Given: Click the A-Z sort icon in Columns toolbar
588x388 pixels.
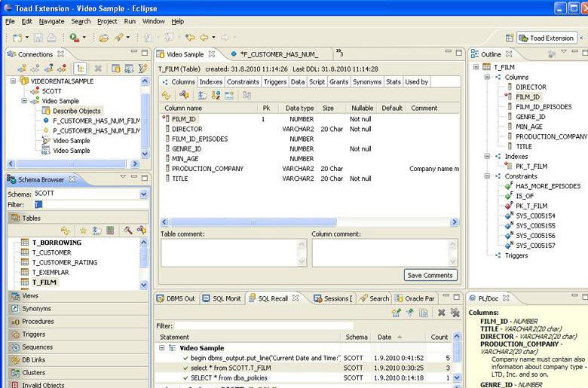Looking at the screenshot, I should pyautogui.click(x=216, y=95).
